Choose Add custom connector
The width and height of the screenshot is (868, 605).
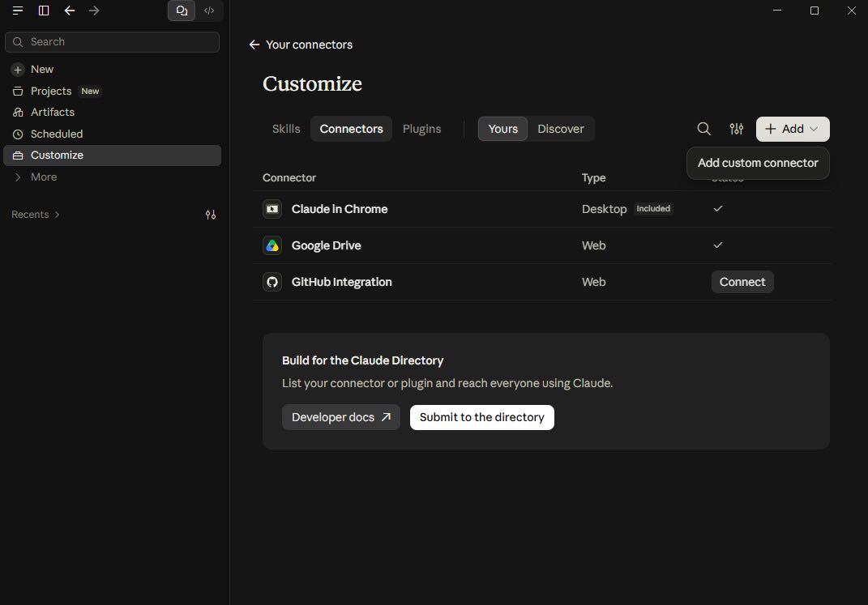tap(758, 163)
